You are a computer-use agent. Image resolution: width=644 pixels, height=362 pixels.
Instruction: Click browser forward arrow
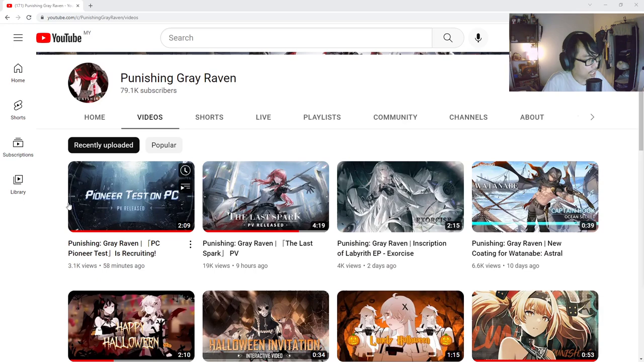18,18
